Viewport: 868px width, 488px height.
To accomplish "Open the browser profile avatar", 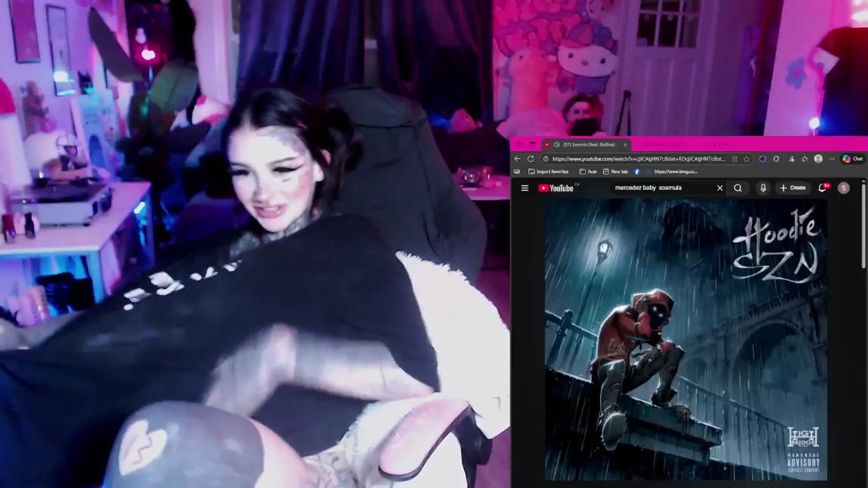I will [818, 159].
